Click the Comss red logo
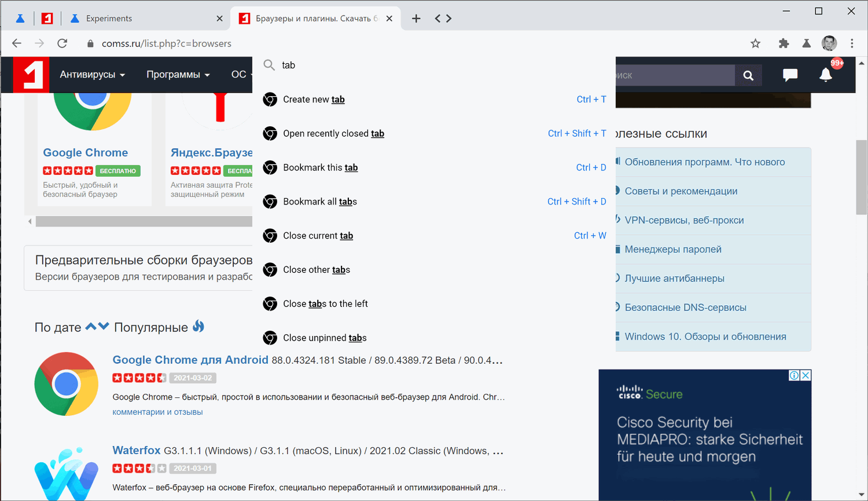 pos(32,75)
